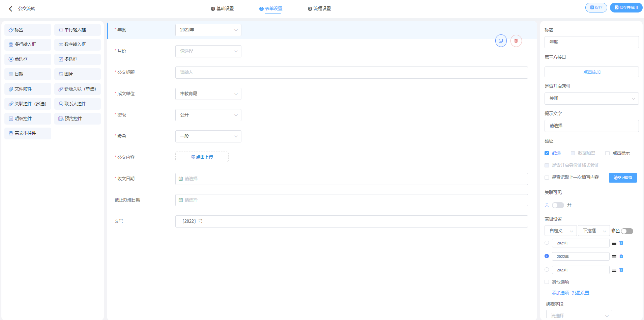Add the 图片 image component
This screenshot has width=644, height=320.
click(x=77, y=74)
